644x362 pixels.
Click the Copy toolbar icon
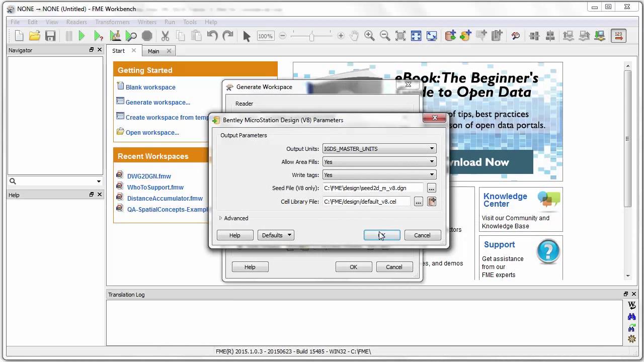click(x=181, y=36)
